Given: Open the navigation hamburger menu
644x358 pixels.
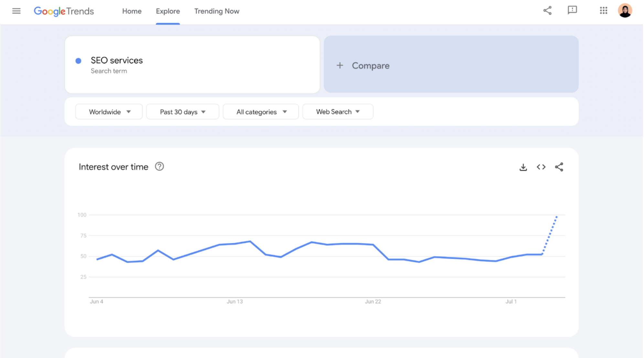Looking at the screenshot, I should point(16,11).
